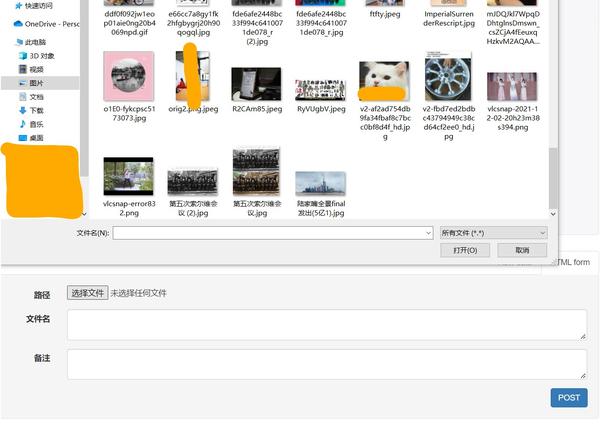The height and width of the screenshot is (427, 600).
Task: Open 桌面 desktop folder icon
Action: pyautogui.click(x=23, y=138)
